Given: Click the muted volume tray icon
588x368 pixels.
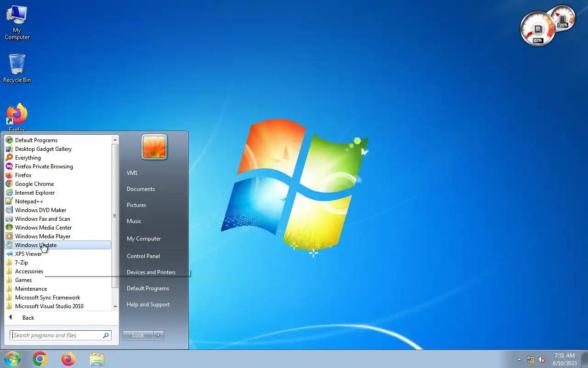Looking at the screenshot, I should (542, 359).
